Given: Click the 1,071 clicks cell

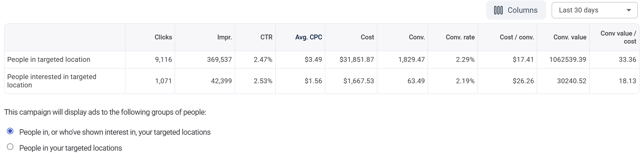Looking at the screenshot, I should coord(163,81).
